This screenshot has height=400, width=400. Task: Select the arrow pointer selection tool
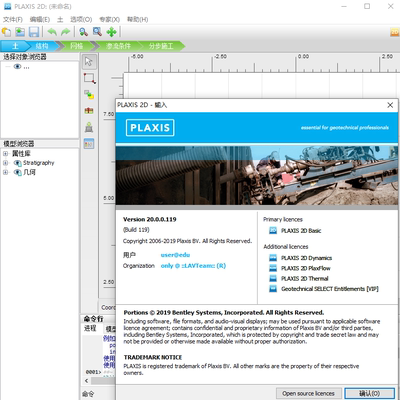coord(89,62)
